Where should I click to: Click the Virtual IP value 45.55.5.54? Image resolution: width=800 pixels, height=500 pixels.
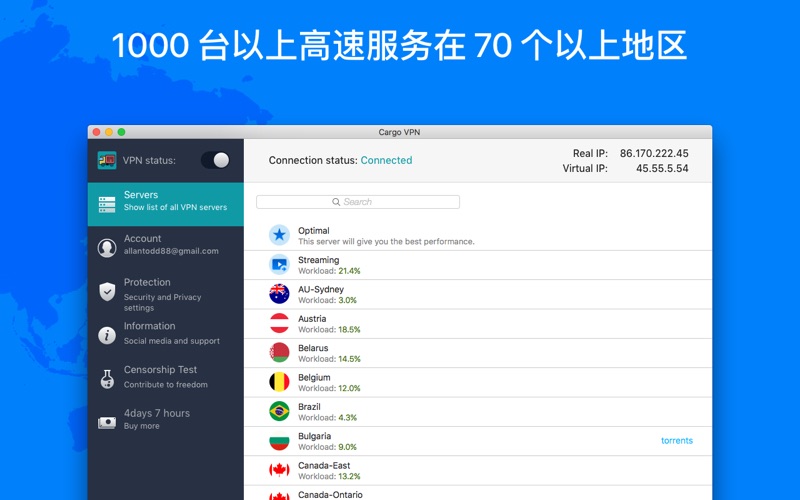662,168
